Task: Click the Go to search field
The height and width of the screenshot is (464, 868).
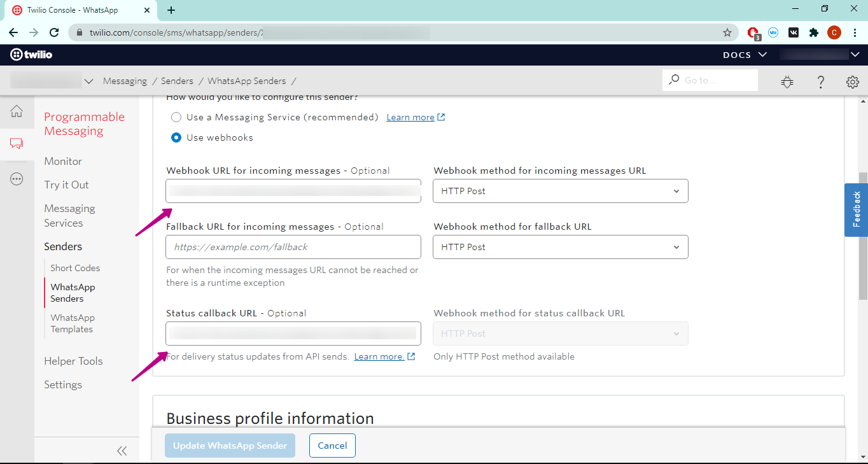Action: coord(710,80)
